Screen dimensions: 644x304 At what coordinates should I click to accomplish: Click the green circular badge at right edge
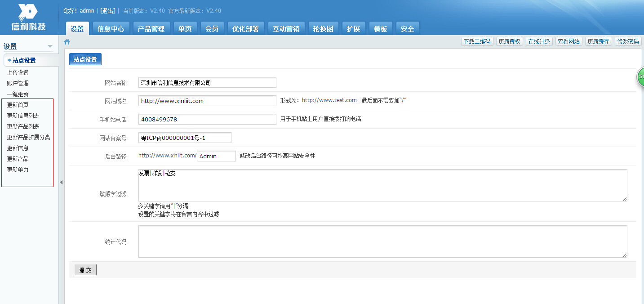click(640, 77)
